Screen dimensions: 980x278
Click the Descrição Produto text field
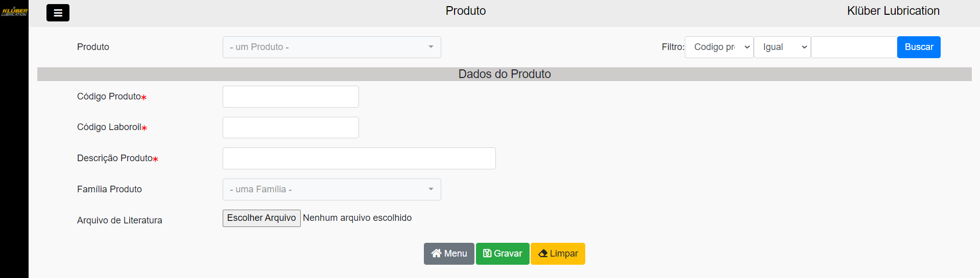[x=359, y=158]
